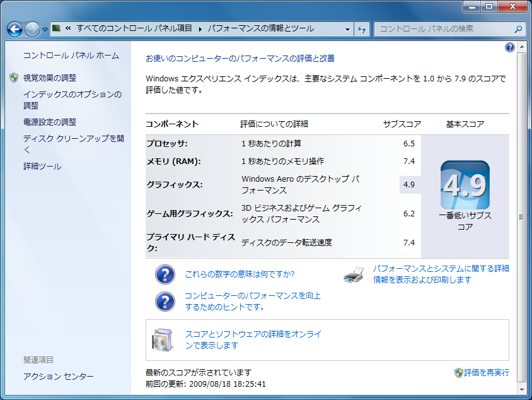Select the メモリ (RAM): row label

pos(174,162)
